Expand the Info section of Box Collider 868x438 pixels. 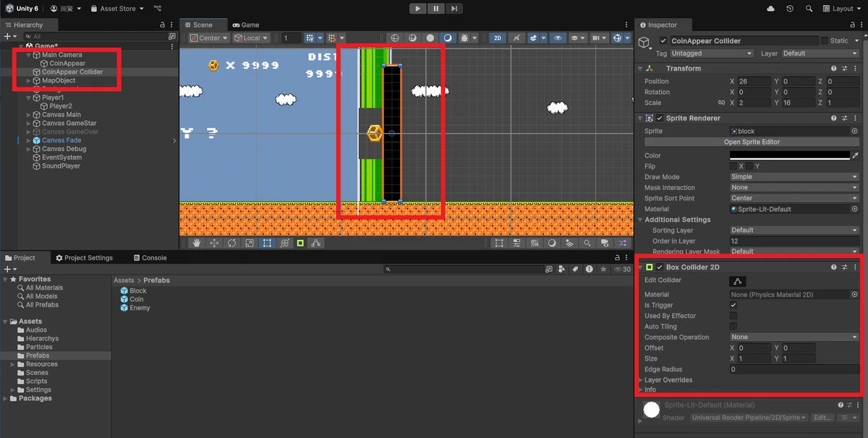641,390
